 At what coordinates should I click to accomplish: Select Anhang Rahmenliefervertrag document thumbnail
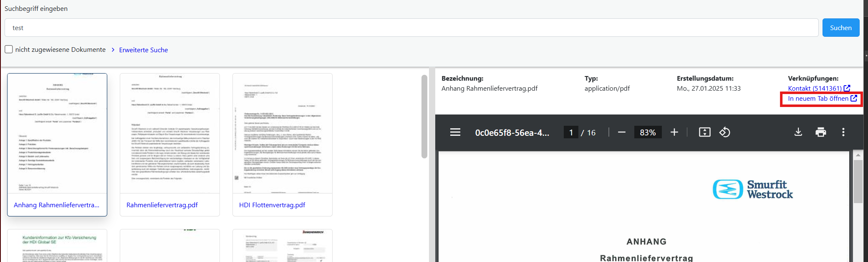[57, 134]
